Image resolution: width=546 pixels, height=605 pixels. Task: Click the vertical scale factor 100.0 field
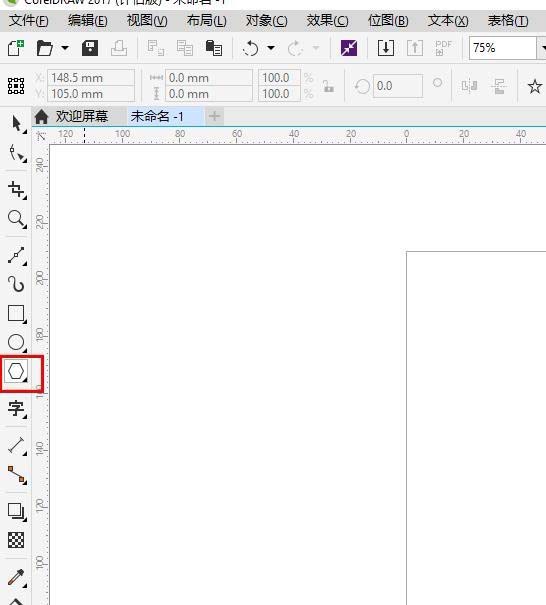coord(279,94)
